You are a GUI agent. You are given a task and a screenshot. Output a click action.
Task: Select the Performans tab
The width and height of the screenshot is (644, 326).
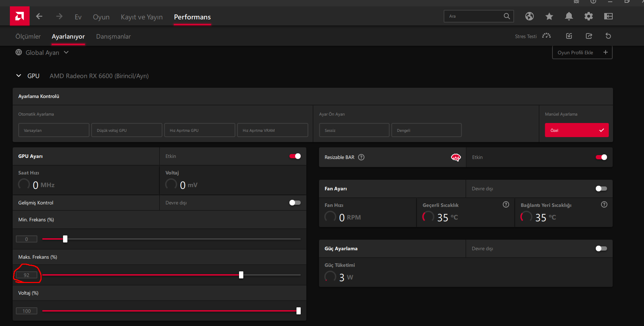(192, 17)
